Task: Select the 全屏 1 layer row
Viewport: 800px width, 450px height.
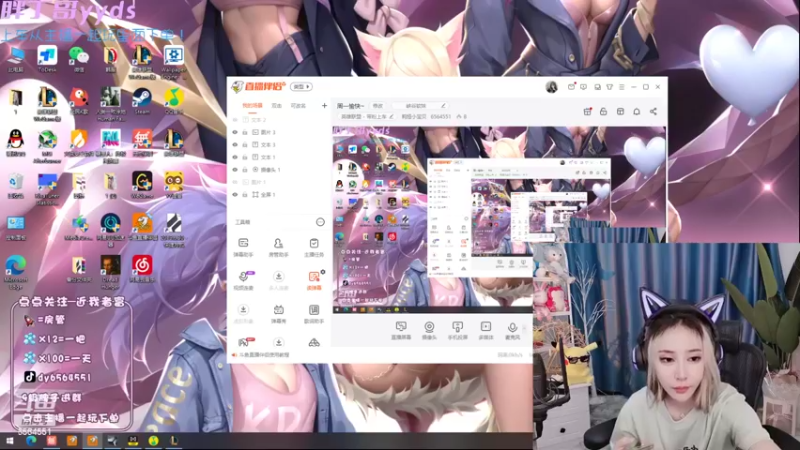Action: 278,194
